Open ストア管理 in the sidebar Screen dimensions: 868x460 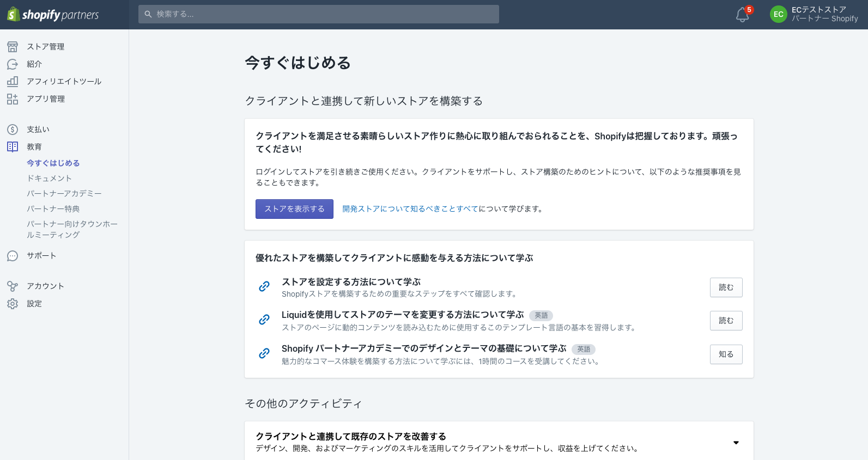(46, 47)
